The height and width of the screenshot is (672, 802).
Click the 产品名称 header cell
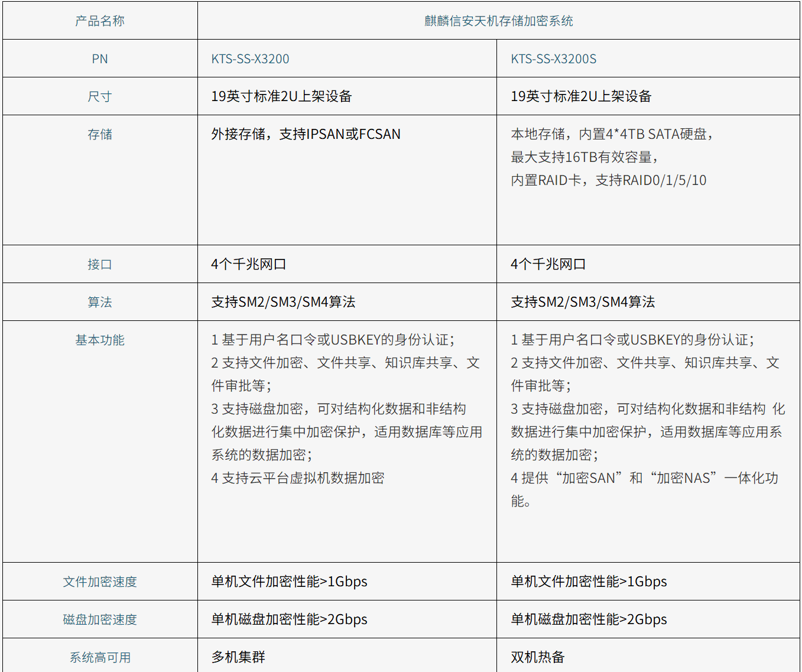tap(100, 21)
